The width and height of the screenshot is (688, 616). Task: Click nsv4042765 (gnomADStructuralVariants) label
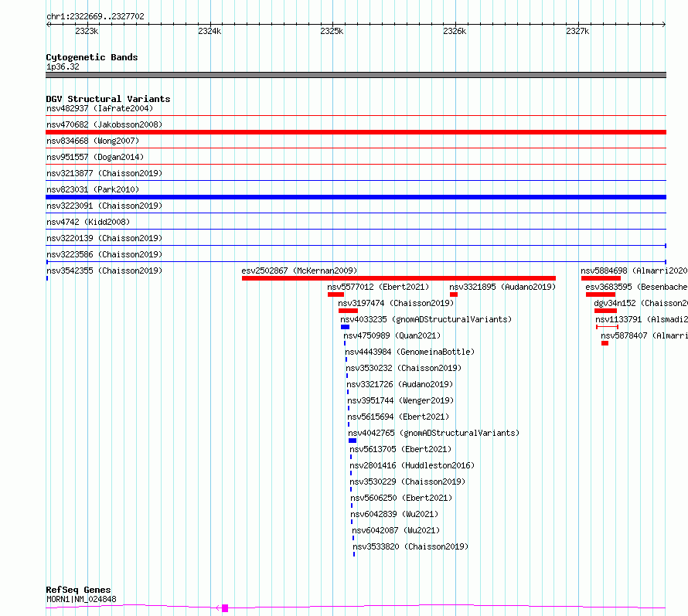coord(434,433)
